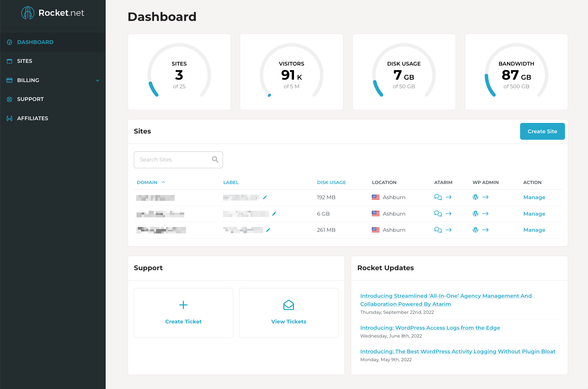Click WP Admin arrow in 192 MB row
This screenshot has height=389, width=588.
point(485,197)
